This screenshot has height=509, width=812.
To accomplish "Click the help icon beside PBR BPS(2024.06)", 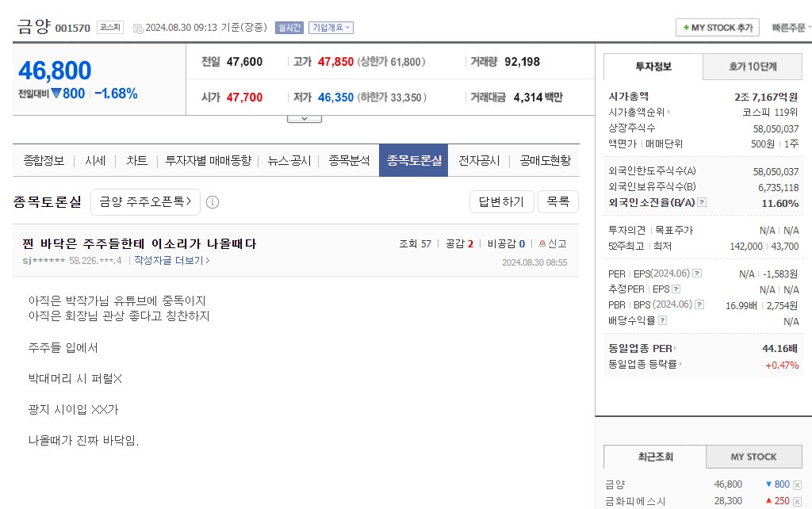I will [x=697, y=304].
